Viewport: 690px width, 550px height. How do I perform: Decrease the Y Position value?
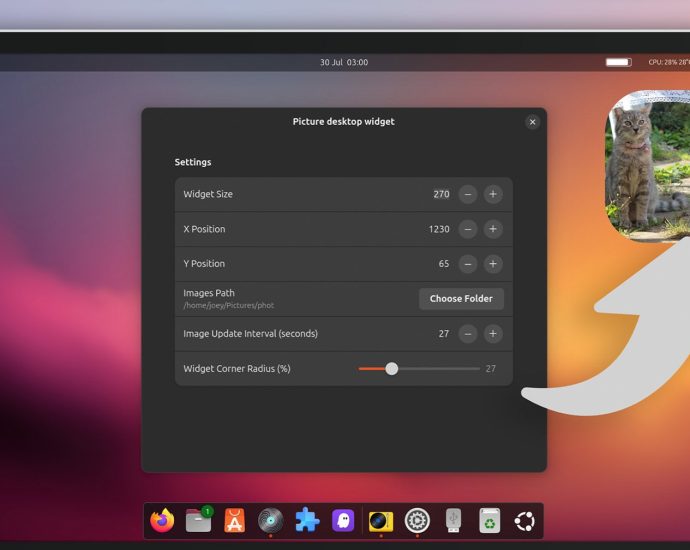pos(468,264)
